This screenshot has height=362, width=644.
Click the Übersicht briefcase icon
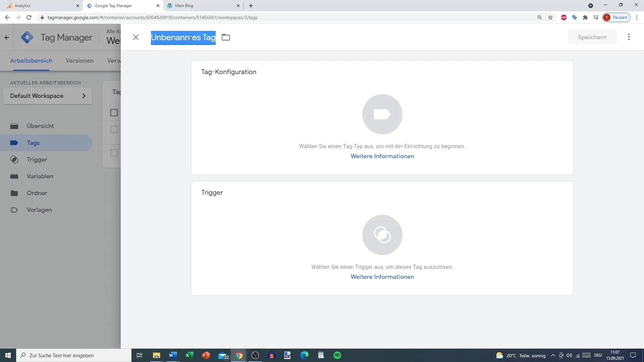click(14, 126)
